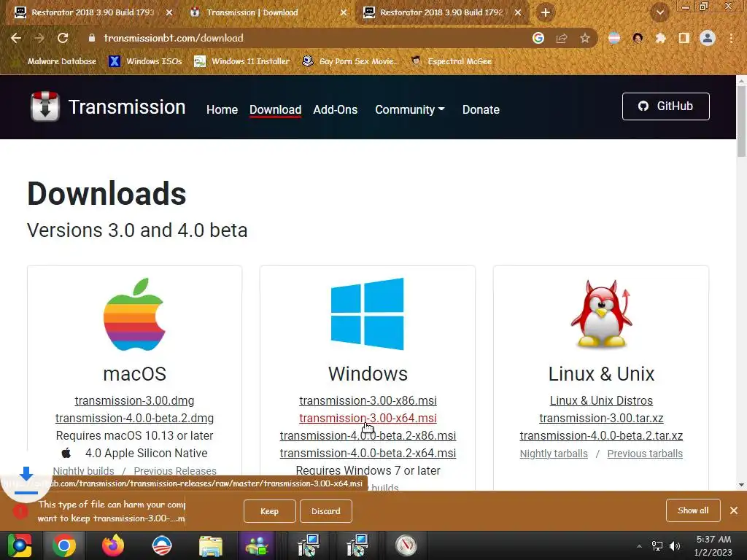Click the Google icon in address bar

coord(538,38)
